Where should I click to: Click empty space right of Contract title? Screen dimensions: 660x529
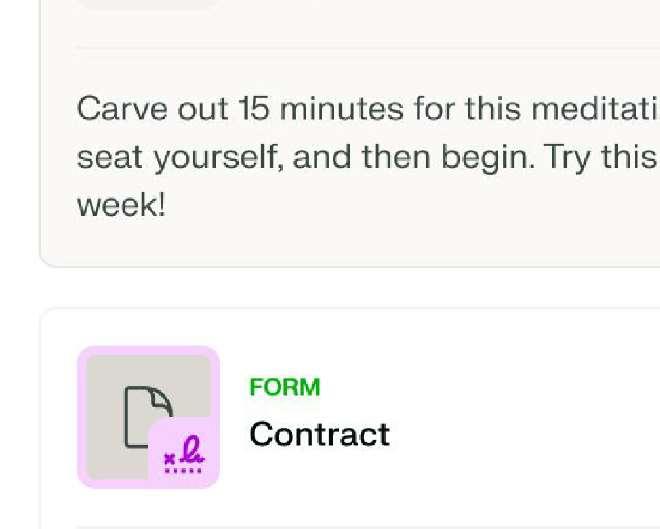[520, 434]
